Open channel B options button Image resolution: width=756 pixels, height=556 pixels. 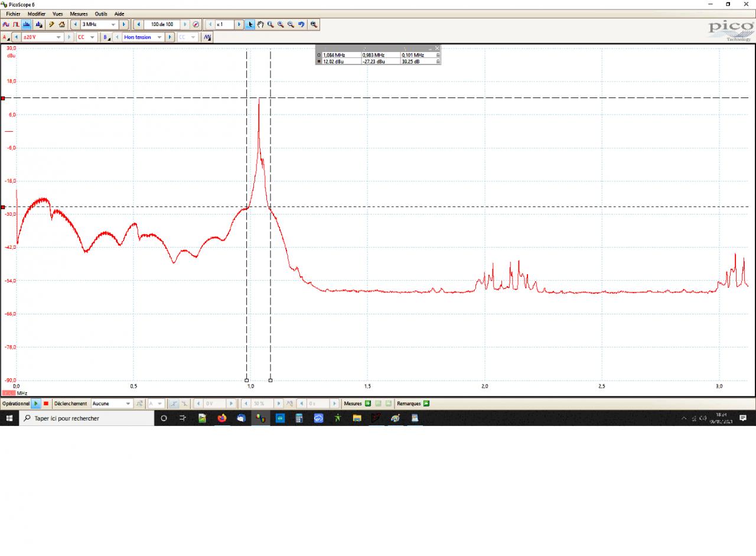coord(106,37)
